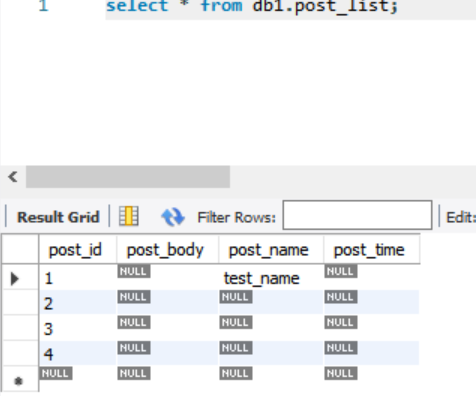476x396 pixels.
Task: Click the post_time column header
Action: [x=372, y=250]
